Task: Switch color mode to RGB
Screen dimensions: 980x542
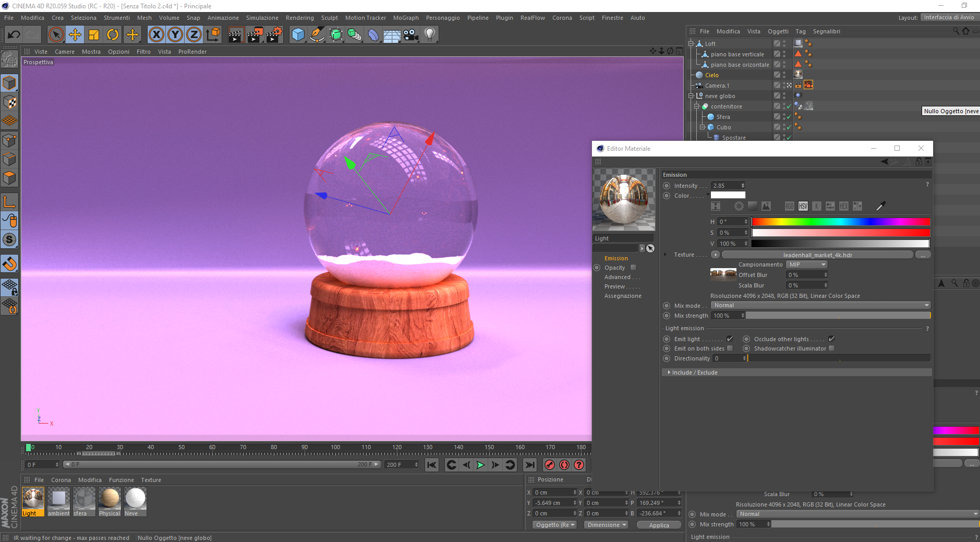Action: 789,206
